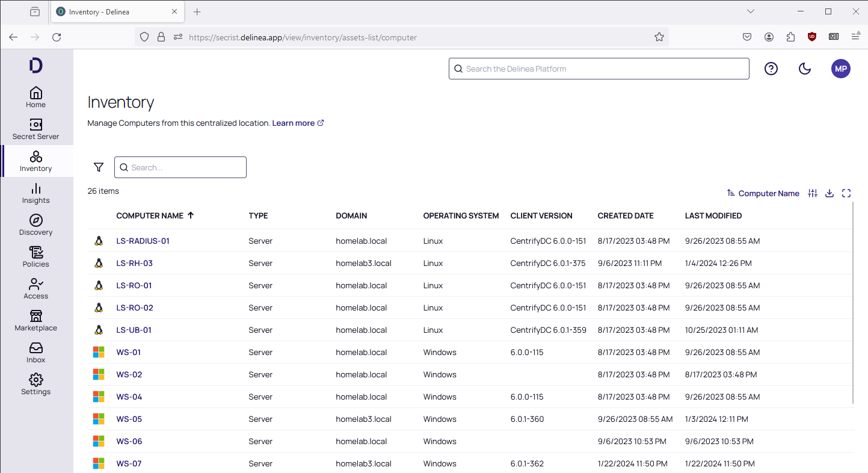Navigate to Discovery in the sidebar
This screenshot has width=868, height=473.
[x=35, y=224]
